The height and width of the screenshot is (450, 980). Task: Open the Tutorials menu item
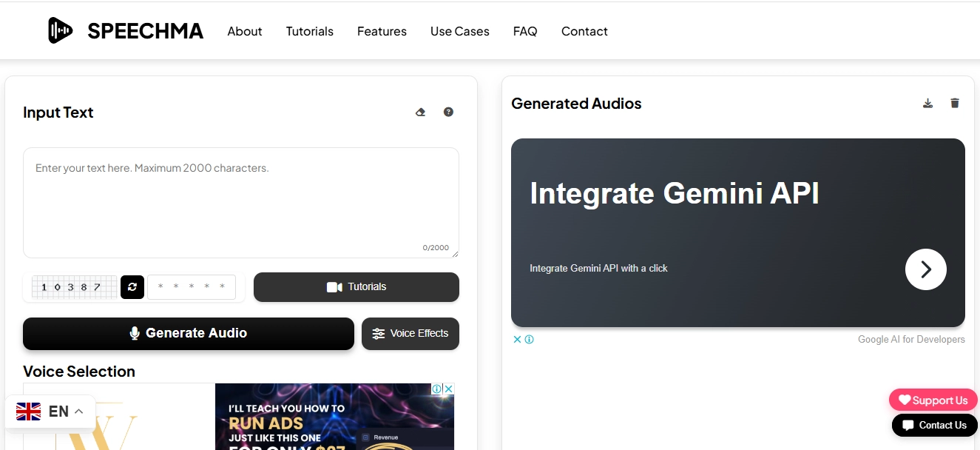click(x=309, y=31)
